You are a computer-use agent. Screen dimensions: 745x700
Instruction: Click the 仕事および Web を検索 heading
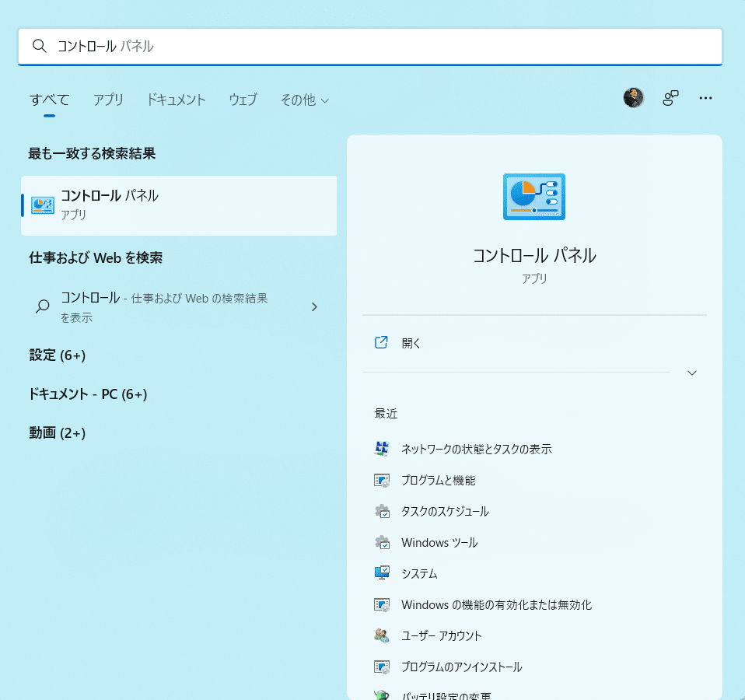tap(96, 257)
